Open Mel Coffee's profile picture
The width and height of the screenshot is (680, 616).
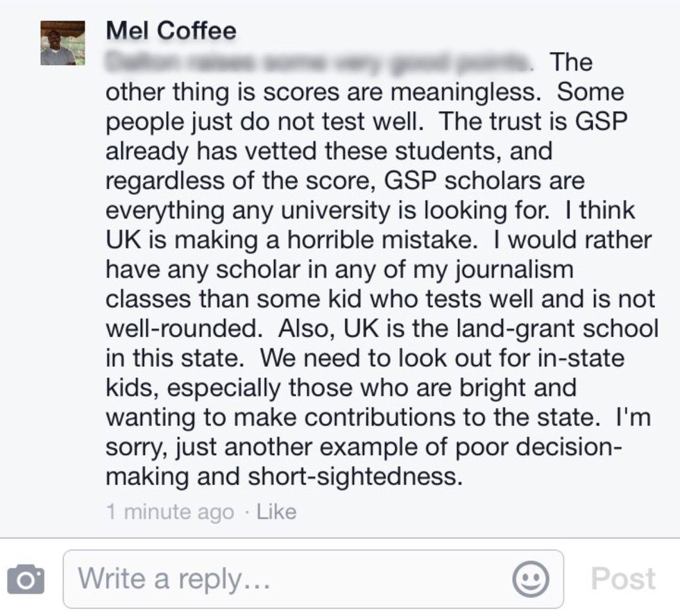coord(62,43)
